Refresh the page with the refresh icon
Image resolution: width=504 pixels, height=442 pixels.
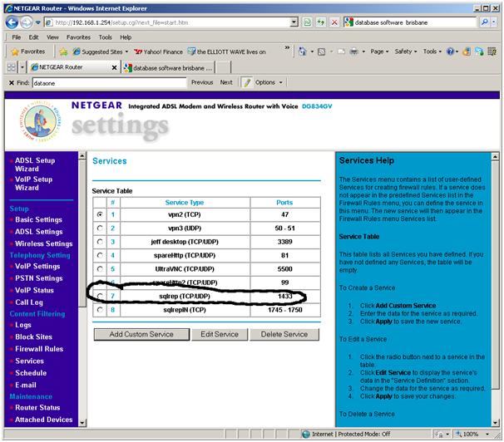tap(321, 22)
